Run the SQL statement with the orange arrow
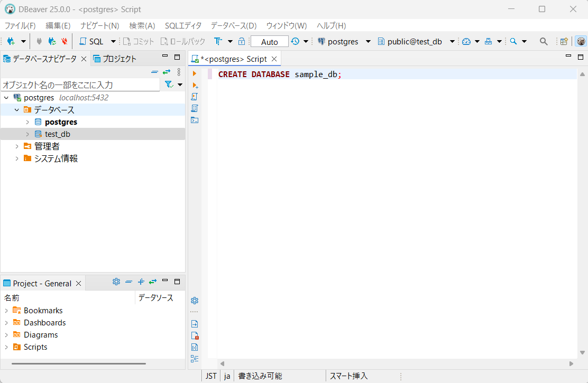This screenshot has width=588, height=383. tap(195, 73)
